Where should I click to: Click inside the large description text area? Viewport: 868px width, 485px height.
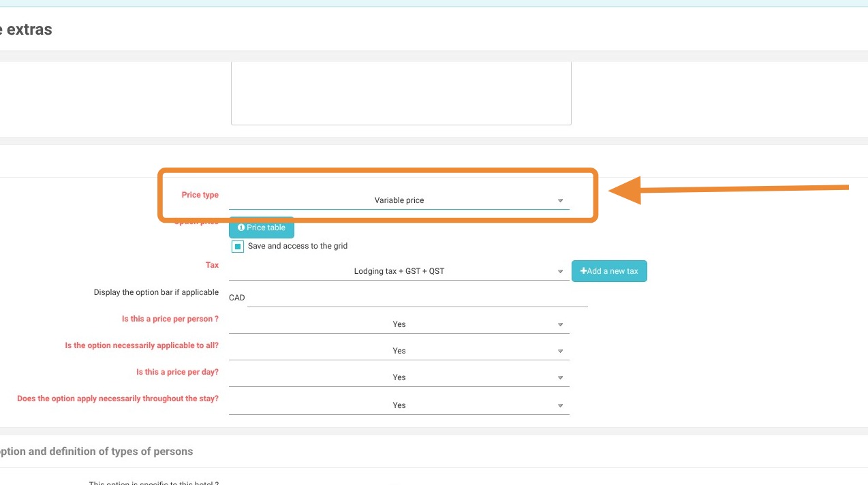(401, 93)
